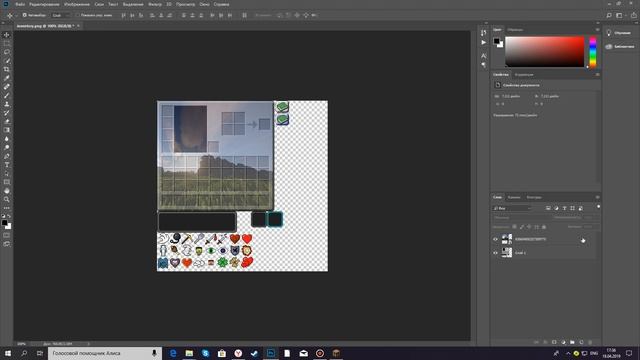The image size is (640, 360).
Task: Toggle Show Transform Controls checkbox
Action: (78, 15)
